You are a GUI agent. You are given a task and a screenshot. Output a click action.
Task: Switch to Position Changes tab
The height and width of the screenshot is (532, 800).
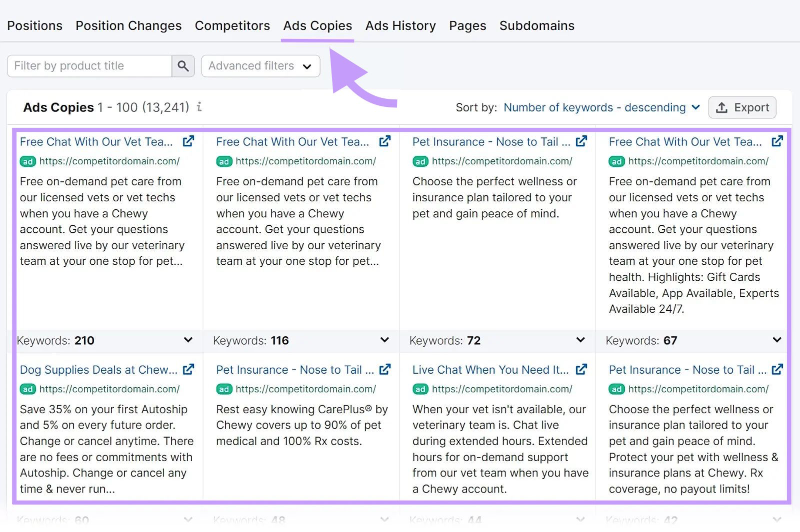point(128,25)
